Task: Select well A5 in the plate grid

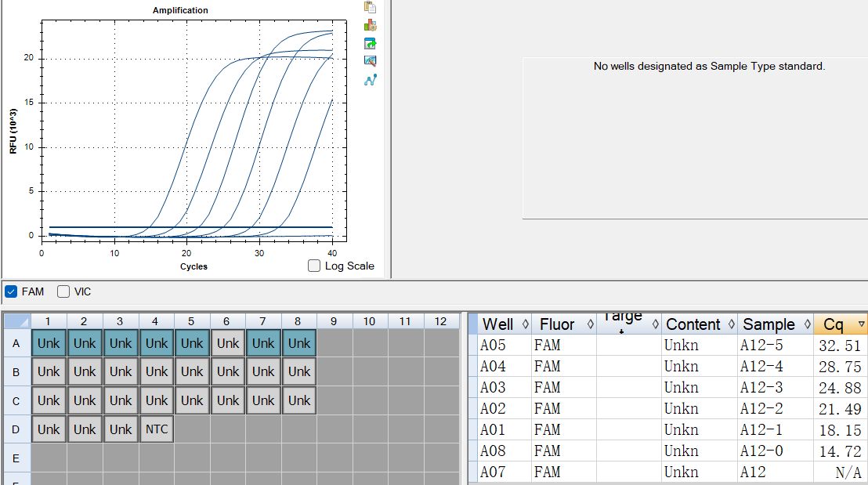Action: click(x=192, y=343)
